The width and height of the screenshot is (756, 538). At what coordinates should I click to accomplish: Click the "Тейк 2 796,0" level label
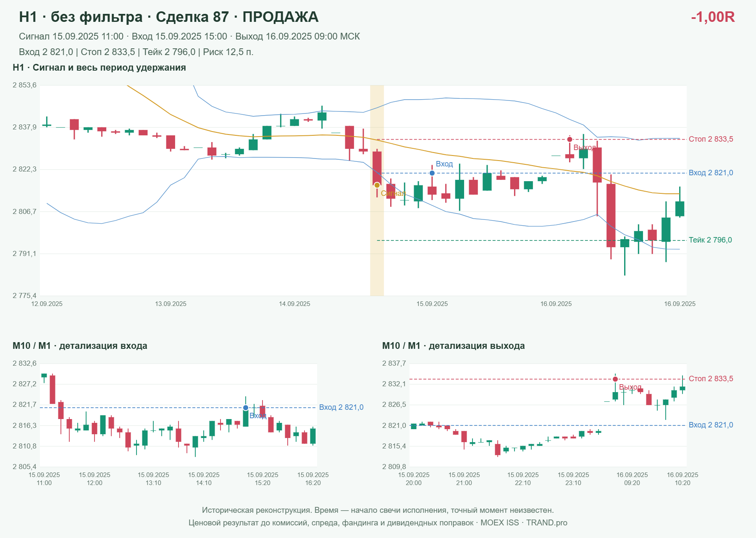[710, 240]
